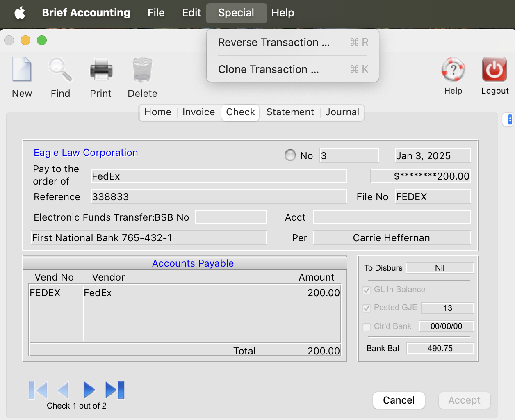
Task: Click the Reference field 338833
Action: coord(219,196)
